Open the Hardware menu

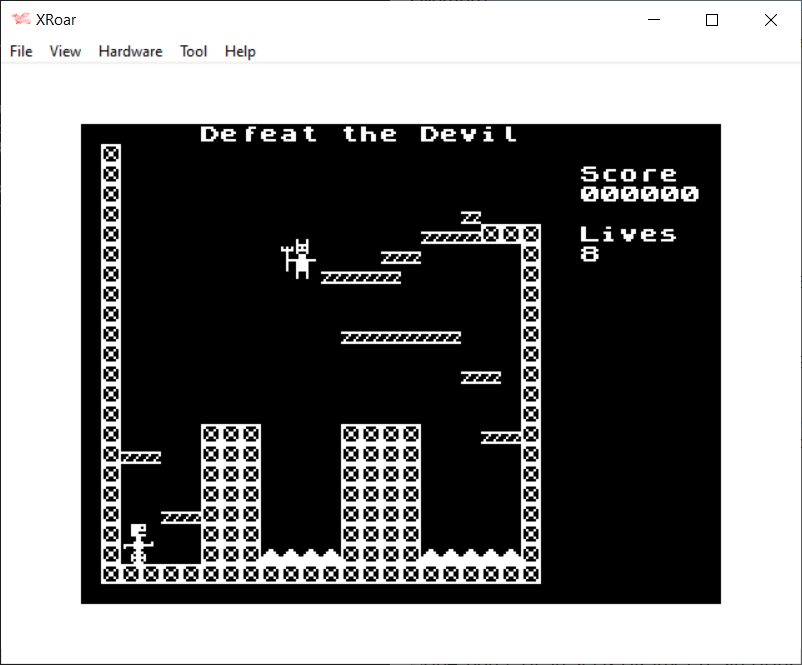coord(130,51)
